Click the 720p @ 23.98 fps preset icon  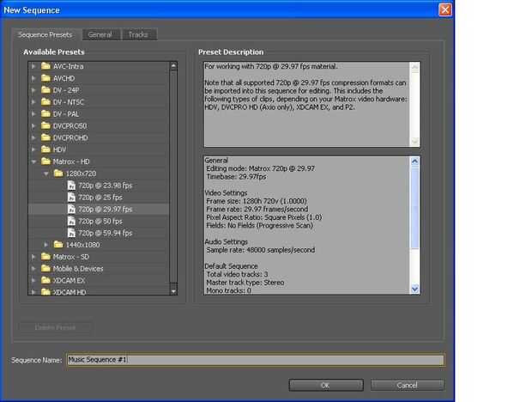[71, 186]
